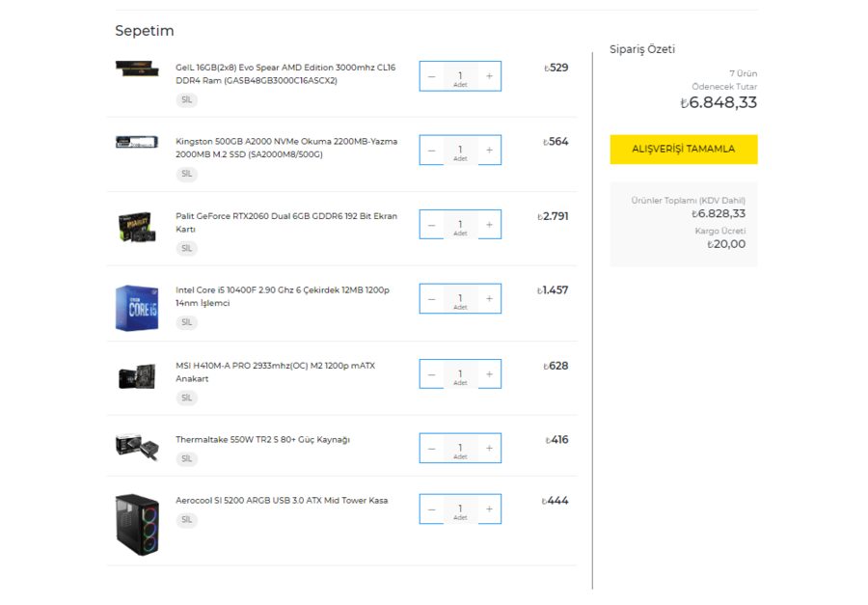Click the ₺628 price of MSI motherboard

pos(556,367)
